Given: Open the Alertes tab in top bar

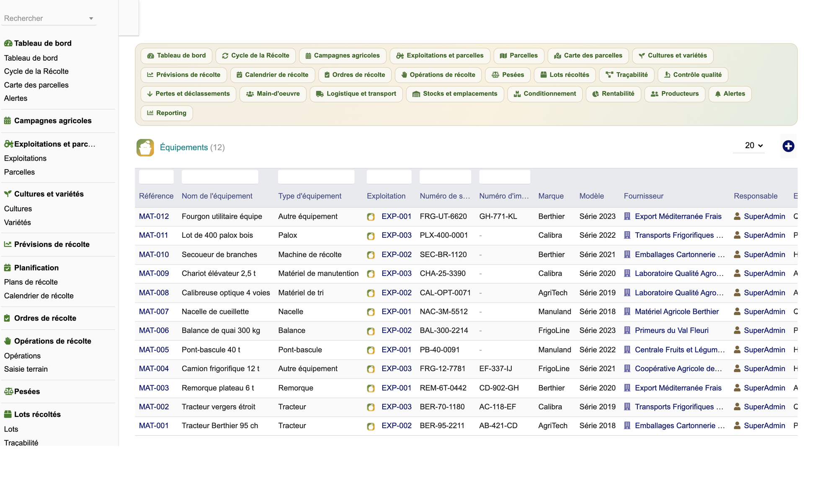Looking at the screenshot, I should (730, 94).
